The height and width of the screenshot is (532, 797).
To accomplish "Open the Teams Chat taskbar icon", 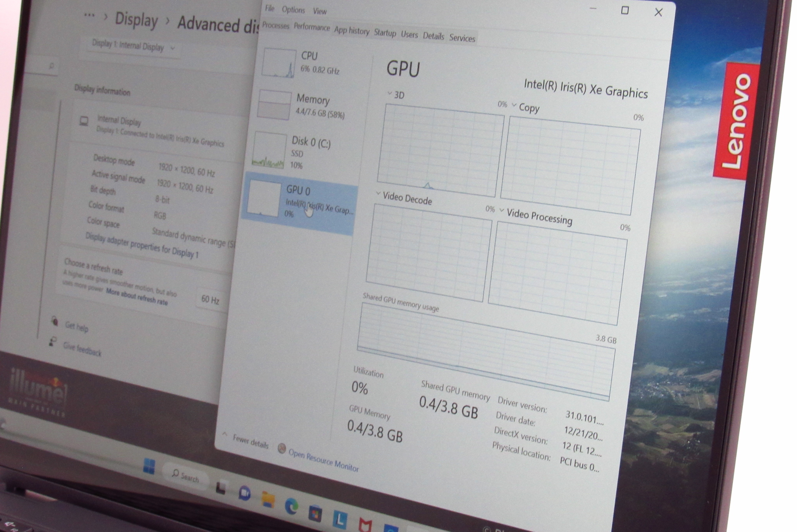I will (244, 493).
